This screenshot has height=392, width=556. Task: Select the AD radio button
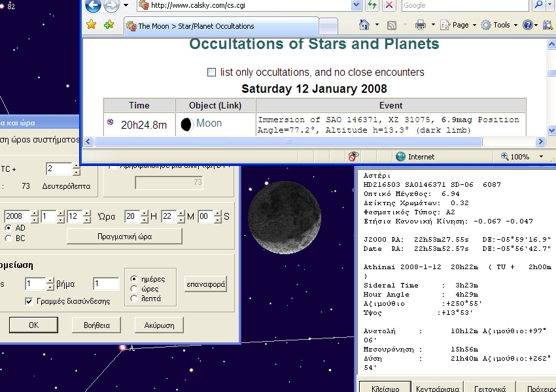(x=8, y=228)
